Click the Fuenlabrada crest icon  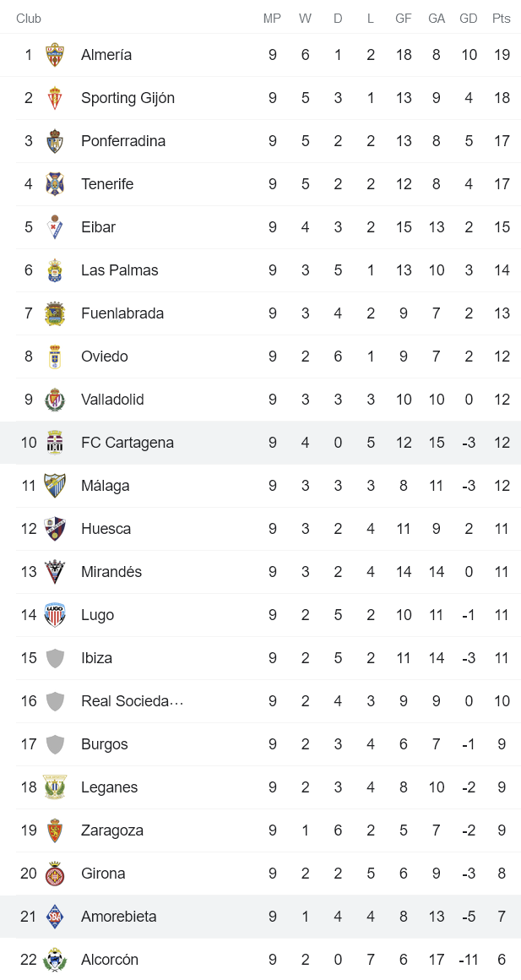(55, 313)
